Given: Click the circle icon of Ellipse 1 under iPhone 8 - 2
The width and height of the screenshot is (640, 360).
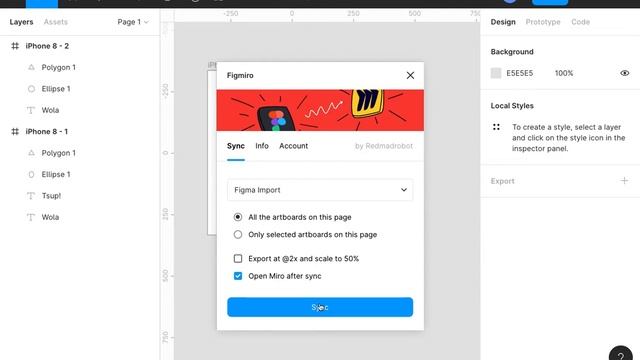Looking at the screenshot, I should click(x=31, y=89).
